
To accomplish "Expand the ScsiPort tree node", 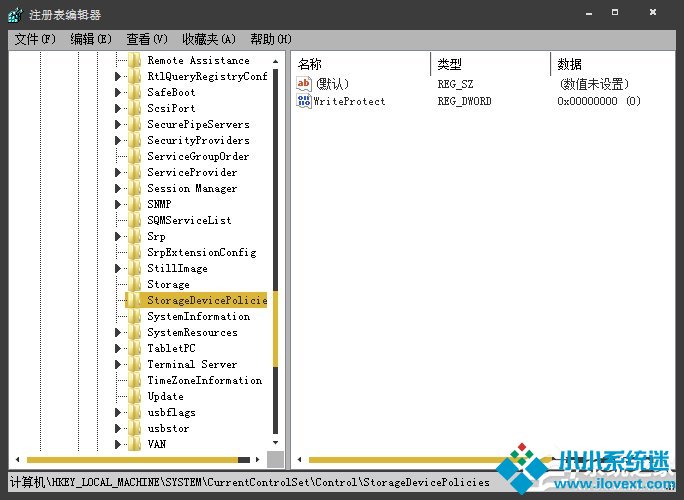I will coord(118,108).
